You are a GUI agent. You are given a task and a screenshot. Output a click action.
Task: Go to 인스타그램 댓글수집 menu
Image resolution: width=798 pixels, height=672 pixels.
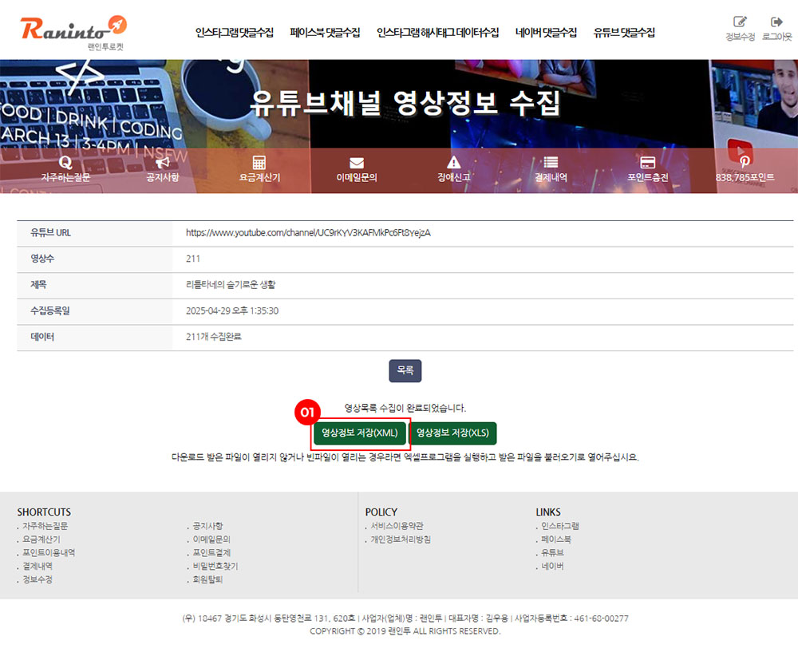[x=234, y=33]
